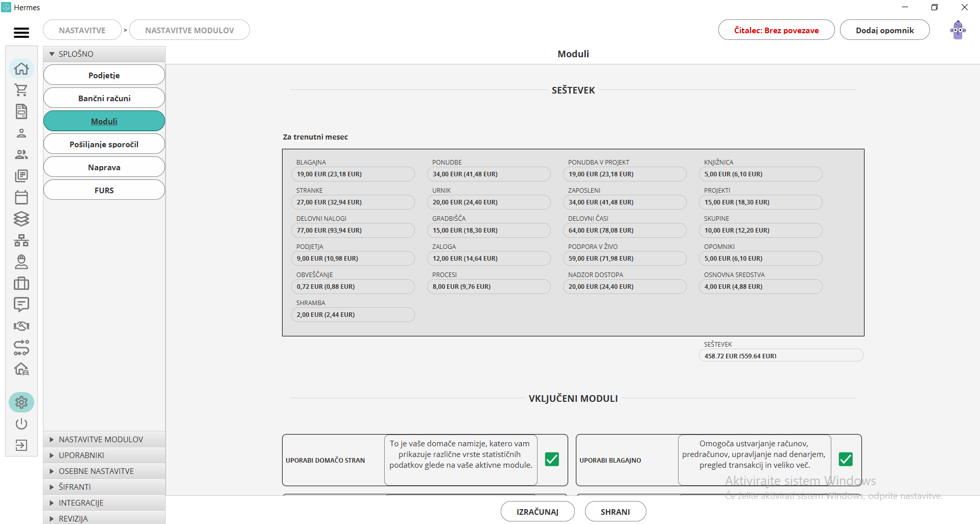Open the calendar sidebar icon

(x=21, y=197)
